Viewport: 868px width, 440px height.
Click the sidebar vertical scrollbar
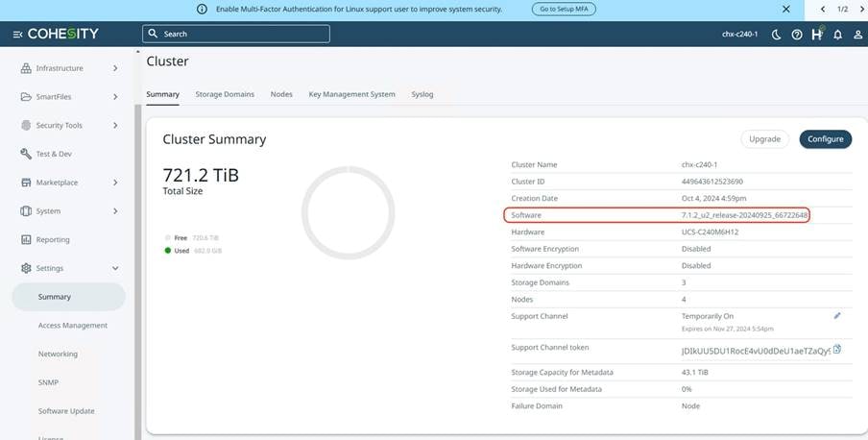coord(137,272)
